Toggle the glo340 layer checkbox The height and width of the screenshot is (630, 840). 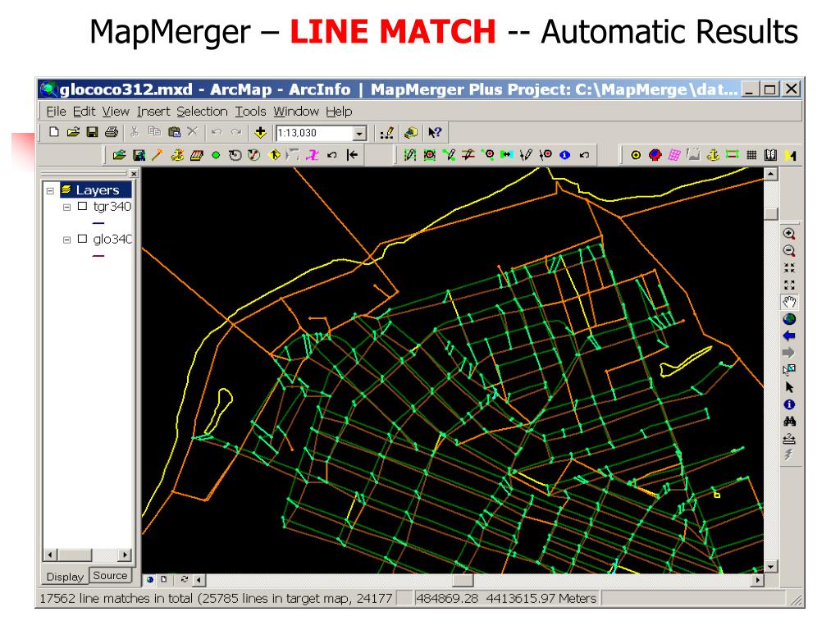[82, 239]
